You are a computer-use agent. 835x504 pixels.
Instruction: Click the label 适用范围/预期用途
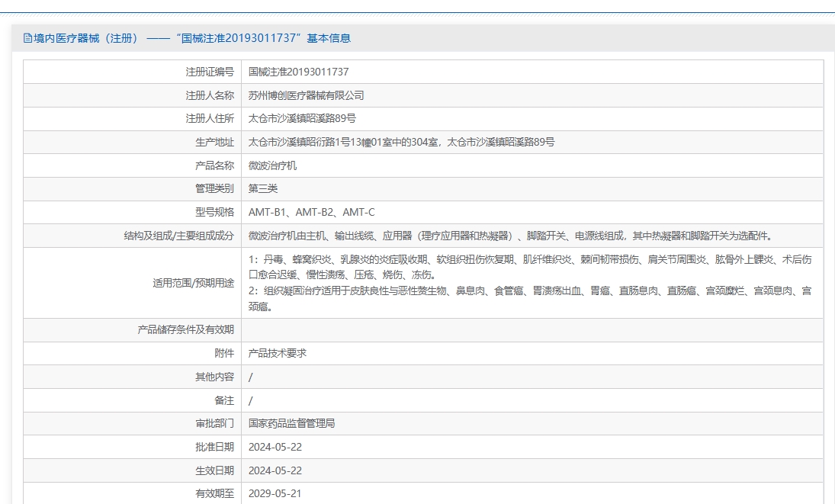pos(193,283)
